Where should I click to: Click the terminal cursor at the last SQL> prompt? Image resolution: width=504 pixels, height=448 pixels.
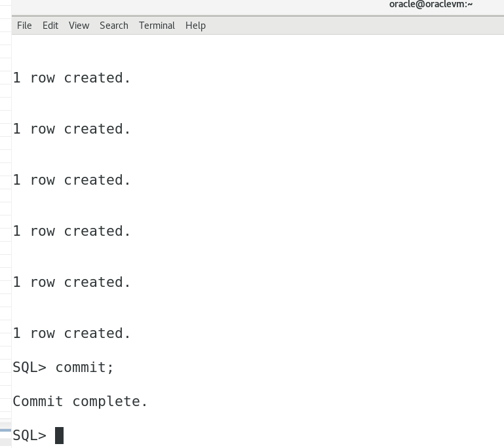pyautogui.click(x=60, y=436)
